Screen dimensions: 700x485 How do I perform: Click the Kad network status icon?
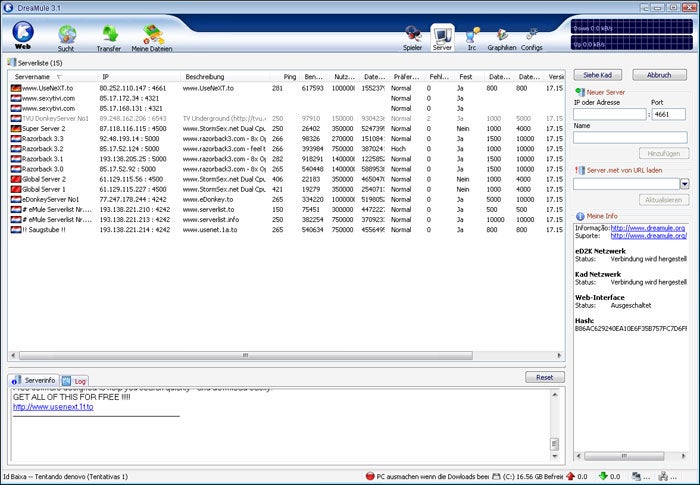663,477
